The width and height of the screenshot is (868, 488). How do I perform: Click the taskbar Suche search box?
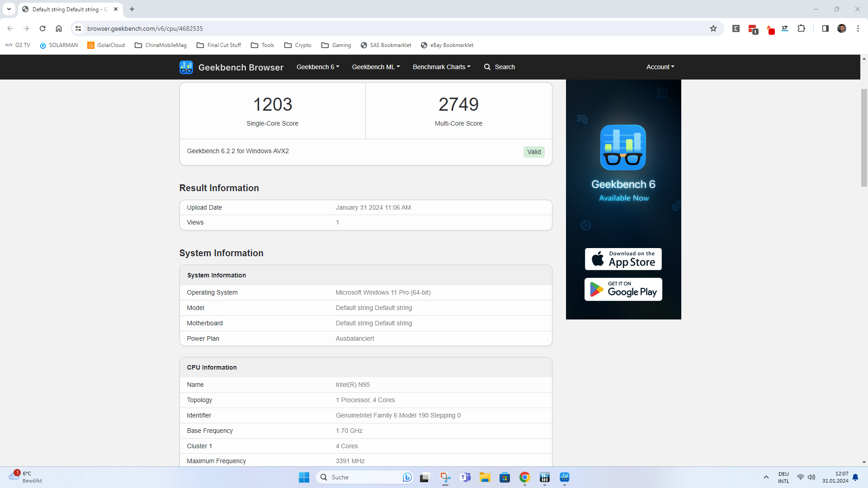coord(365,477)
